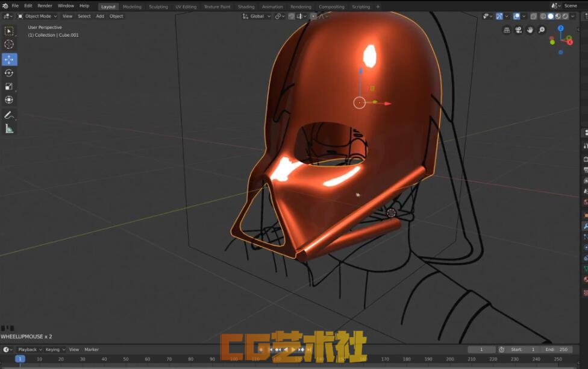Toggle X-ray mode
Viewport: 588px width, 369px height.
pos(533,16)
